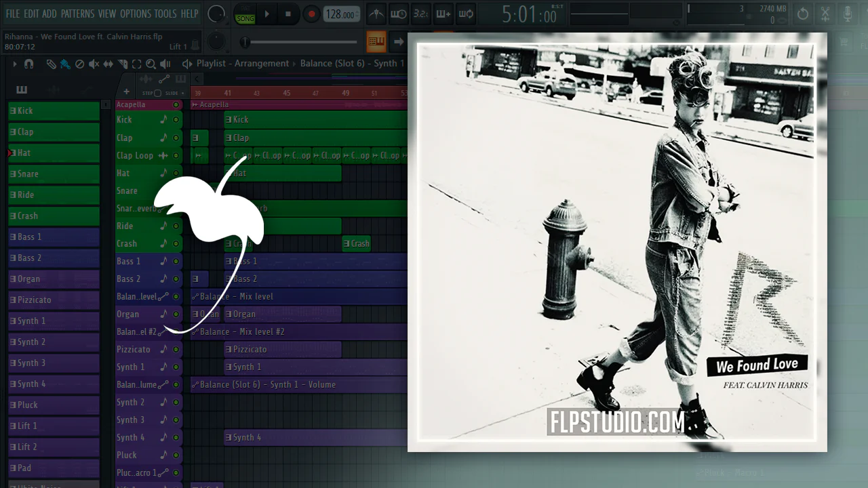Click the audio editor scissors icon
The width and height of the screenshot is (868, 488).
[825, 14]
